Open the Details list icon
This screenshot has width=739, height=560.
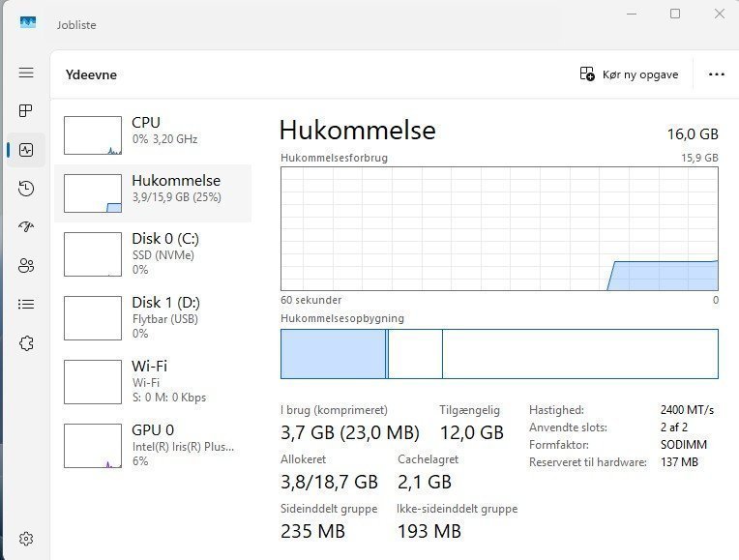click(26, 305)
